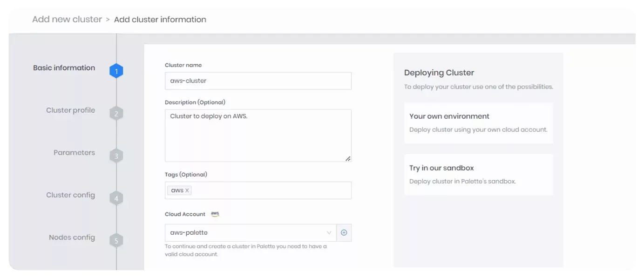Go to the Basic information step
The width and height of the screenshot is (644, 279).
pyautogui.click(x=64, y=68)
